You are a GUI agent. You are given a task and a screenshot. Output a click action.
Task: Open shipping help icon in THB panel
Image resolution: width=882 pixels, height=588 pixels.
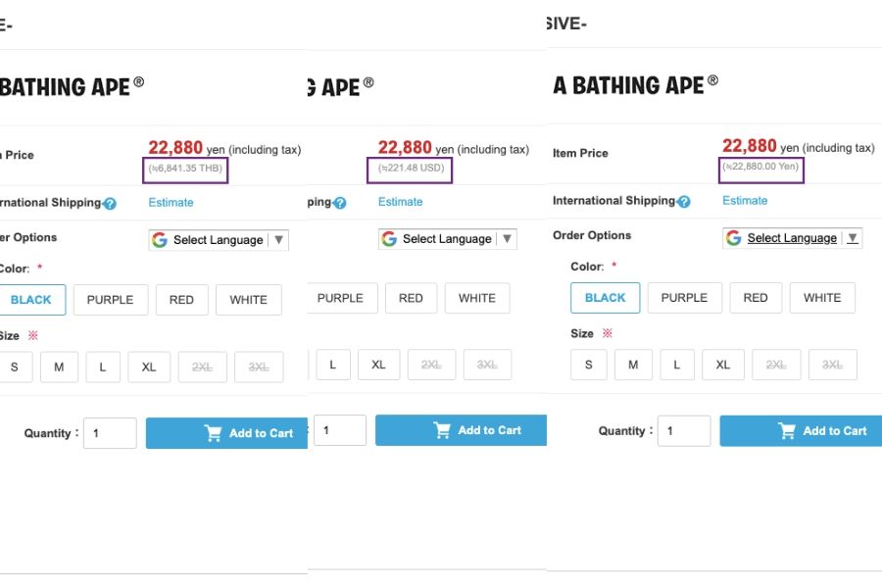coord(110,204)
